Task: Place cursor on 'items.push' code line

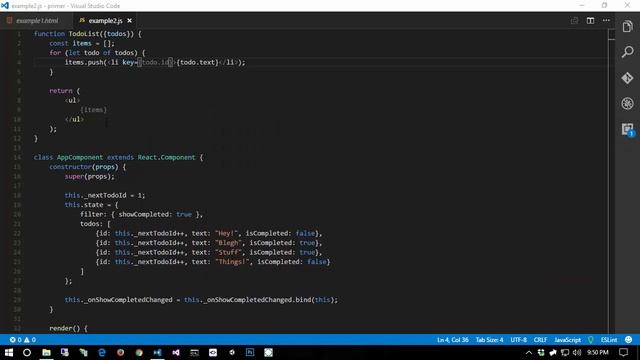Action: click(x=155, y=62)
